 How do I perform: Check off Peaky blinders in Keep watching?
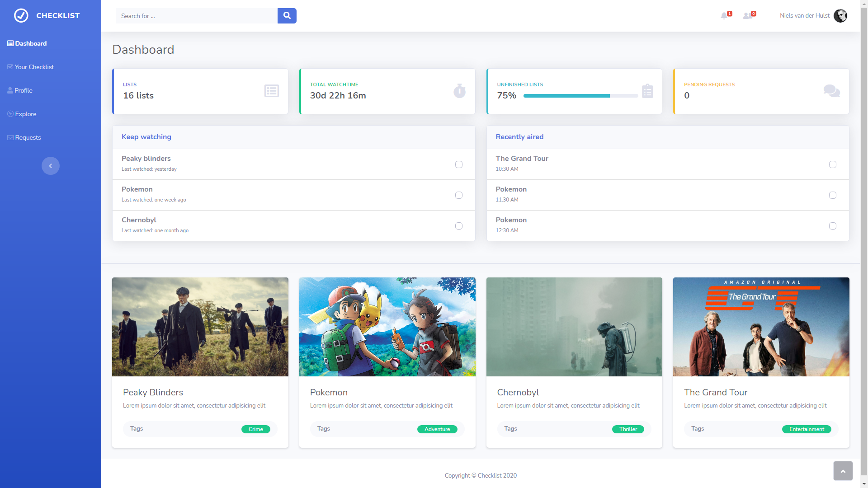click(459, 164)
